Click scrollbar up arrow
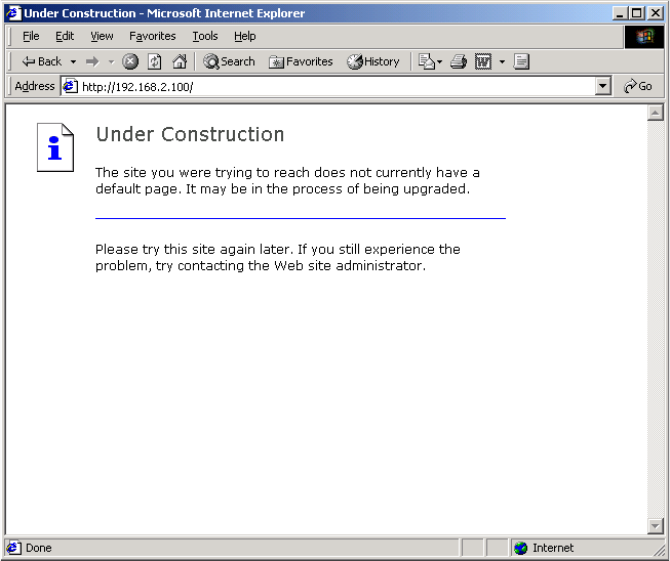 (x=655, y=113)
